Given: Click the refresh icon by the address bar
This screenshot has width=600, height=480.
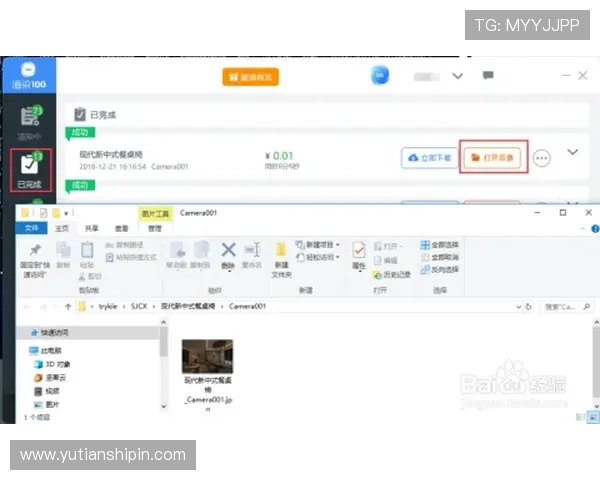Looking at the screenshot, I should point(528,307).
